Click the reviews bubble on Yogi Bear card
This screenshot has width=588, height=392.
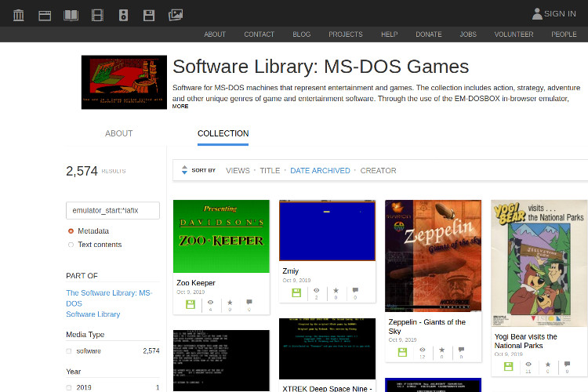567,364
